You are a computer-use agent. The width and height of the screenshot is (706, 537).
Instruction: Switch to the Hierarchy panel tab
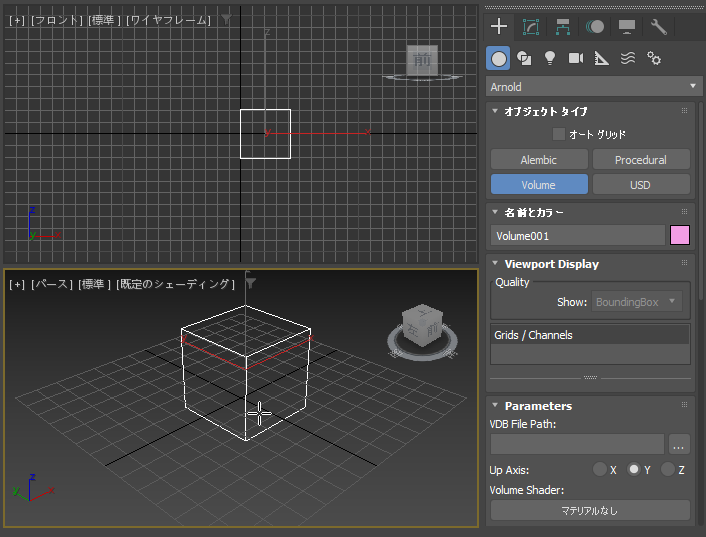(x=563, y=27)
